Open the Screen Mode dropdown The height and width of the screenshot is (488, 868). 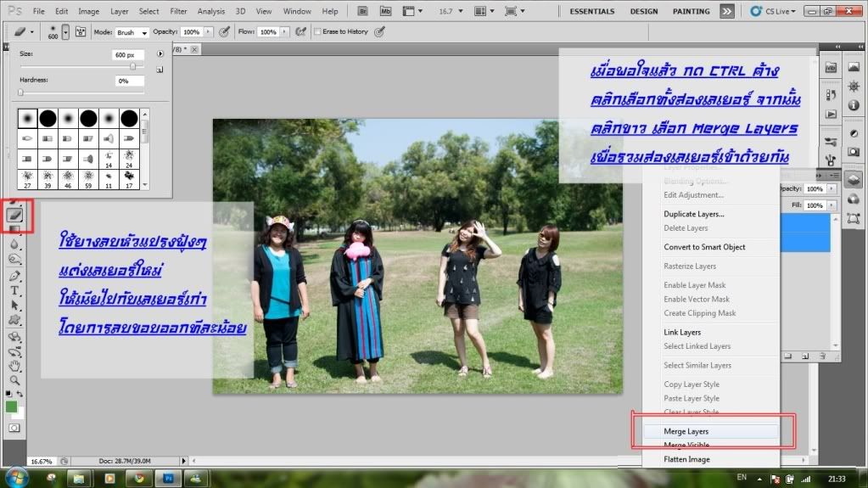coord(515,11)
